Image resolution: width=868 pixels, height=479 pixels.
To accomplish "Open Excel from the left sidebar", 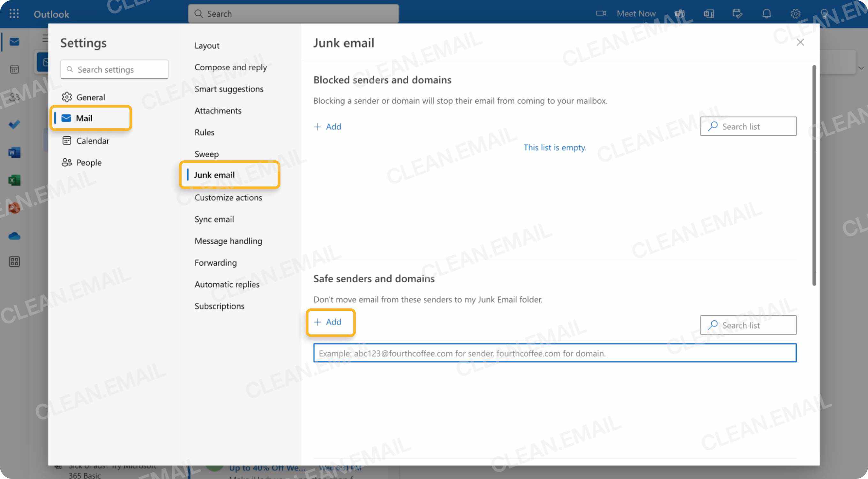I will click(13, 180).
